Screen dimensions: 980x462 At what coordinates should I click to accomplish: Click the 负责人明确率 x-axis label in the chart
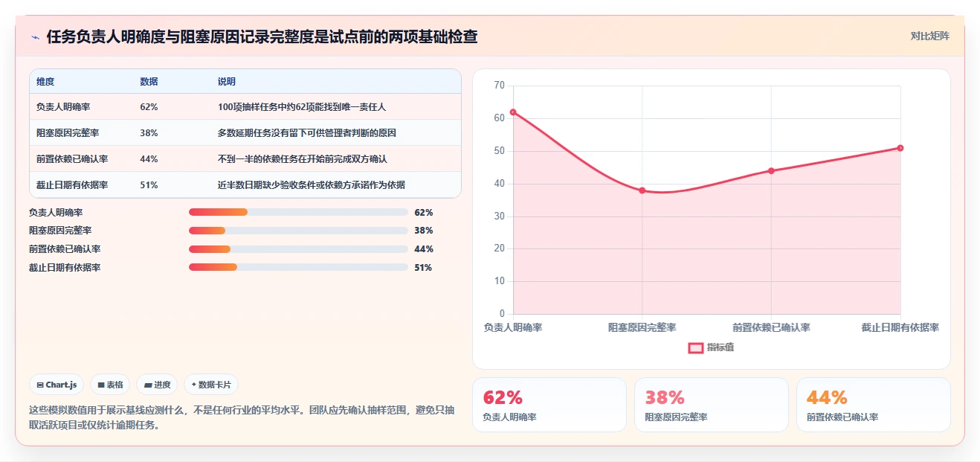[513, 327]
